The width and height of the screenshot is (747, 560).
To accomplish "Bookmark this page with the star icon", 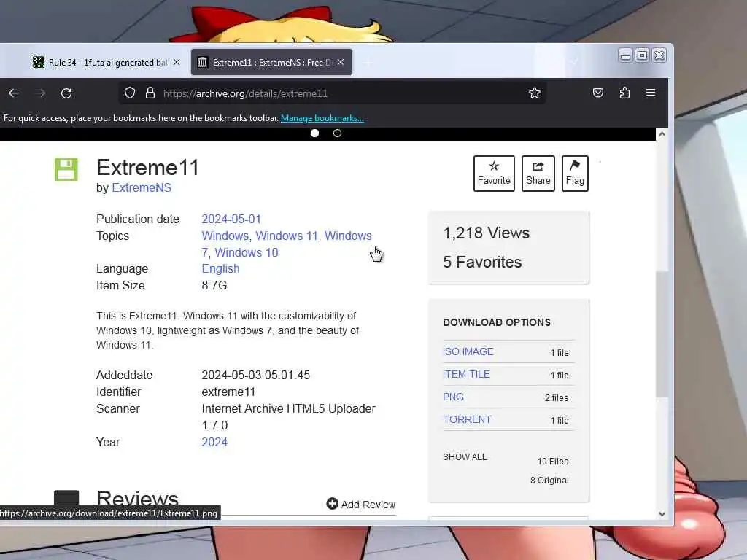I will [535, 93].
